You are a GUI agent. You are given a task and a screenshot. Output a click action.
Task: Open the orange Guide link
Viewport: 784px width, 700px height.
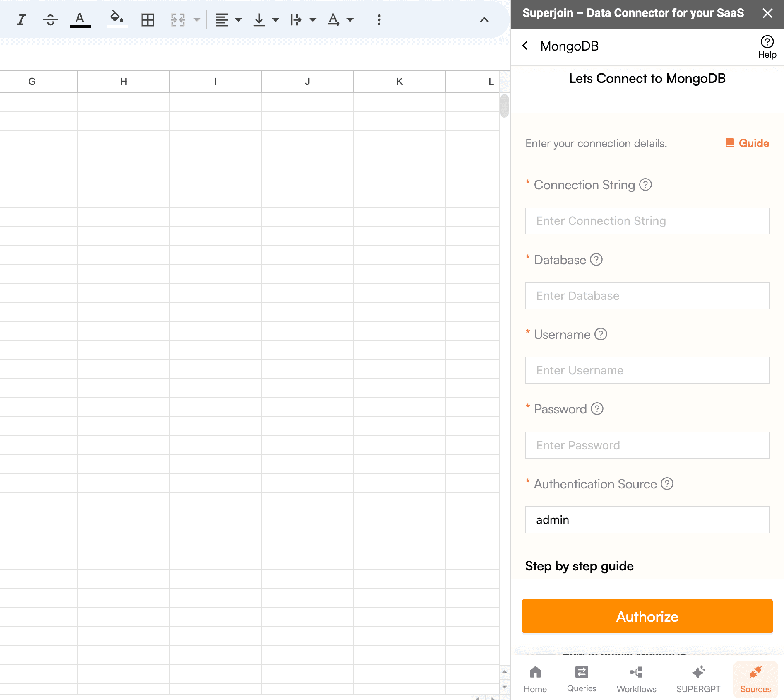point(747,143)
